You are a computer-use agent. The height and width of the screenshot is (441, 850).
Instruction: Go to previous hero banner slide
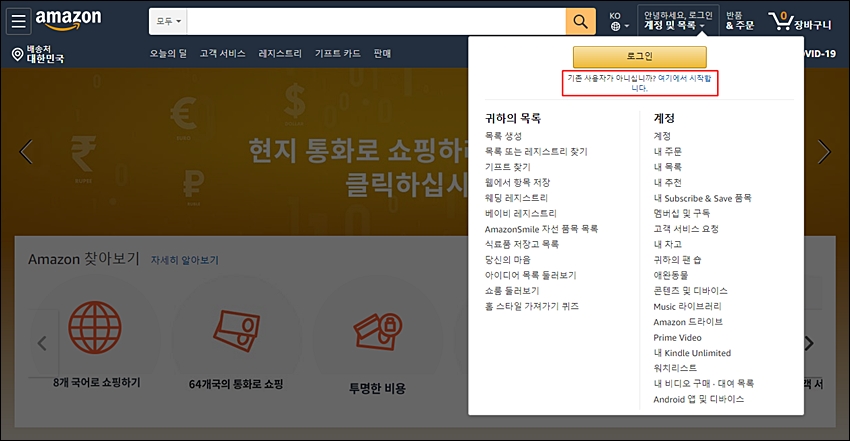[x=25, y=152]
